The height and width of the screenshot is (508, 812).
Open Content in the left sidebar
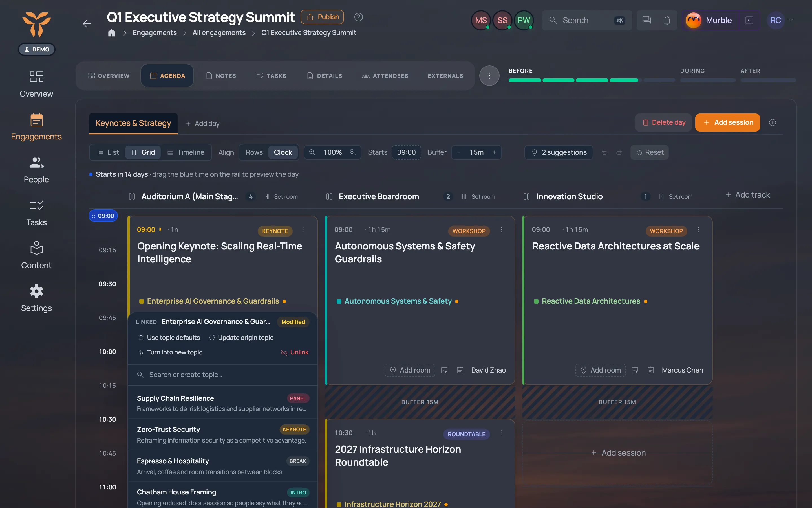(x=36, y=256)
